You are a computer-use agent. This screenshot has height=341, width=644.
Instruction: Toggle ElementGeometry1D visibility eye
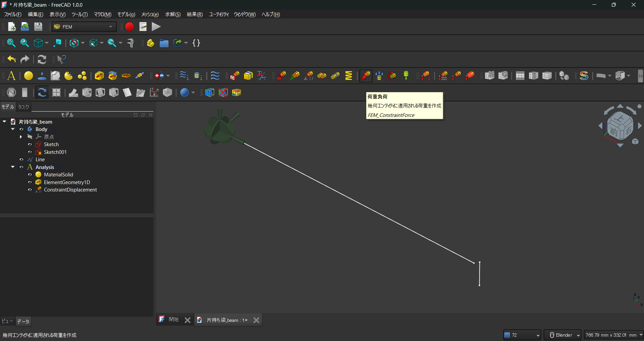click(x=30, y=182)
